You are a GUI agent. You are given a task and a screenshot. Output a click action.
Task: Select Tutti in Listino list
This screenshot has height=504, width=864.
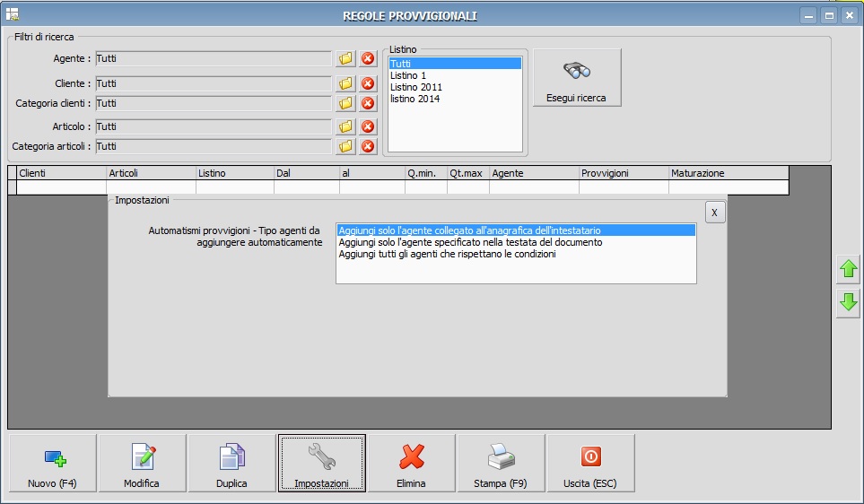coord(455,64)
